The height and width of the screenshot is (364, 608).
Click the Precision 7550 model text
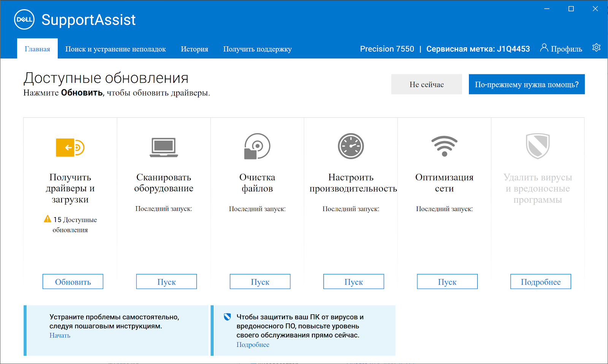(x=387, y=49)
